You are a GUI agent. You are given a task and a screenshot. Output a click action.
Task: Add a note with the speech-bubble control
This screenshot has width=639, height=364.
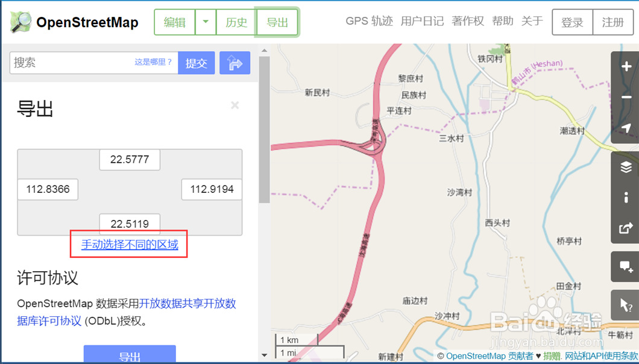coord(626,266)
